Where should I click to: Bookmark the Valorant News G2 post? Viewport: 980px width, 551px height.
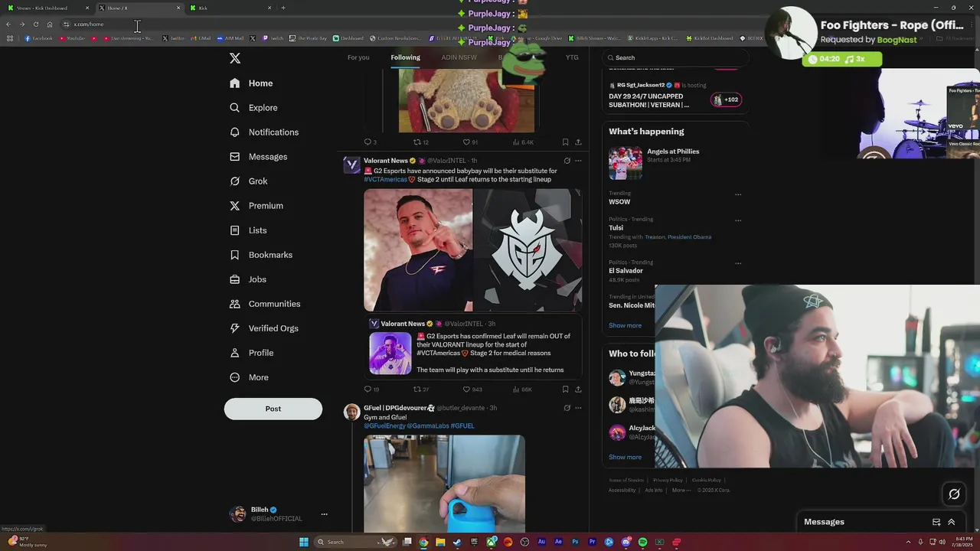565,390
